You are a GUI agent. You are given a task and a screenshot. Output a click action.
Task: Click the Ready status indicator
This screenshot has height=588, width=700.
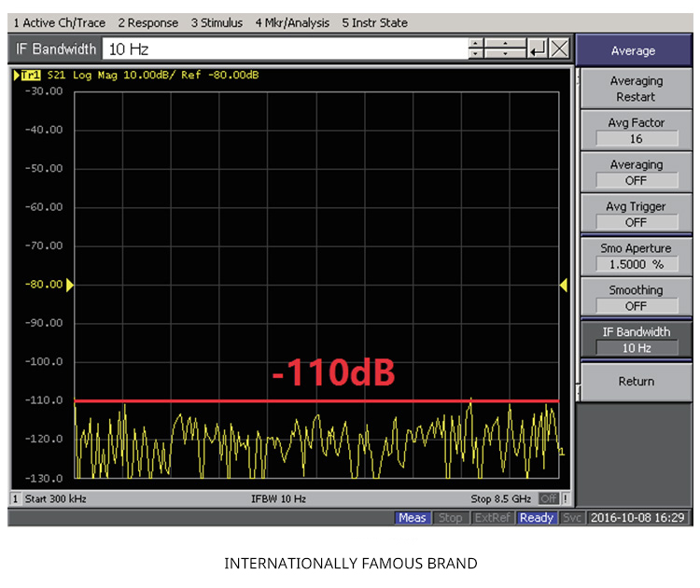pos(537,518)
